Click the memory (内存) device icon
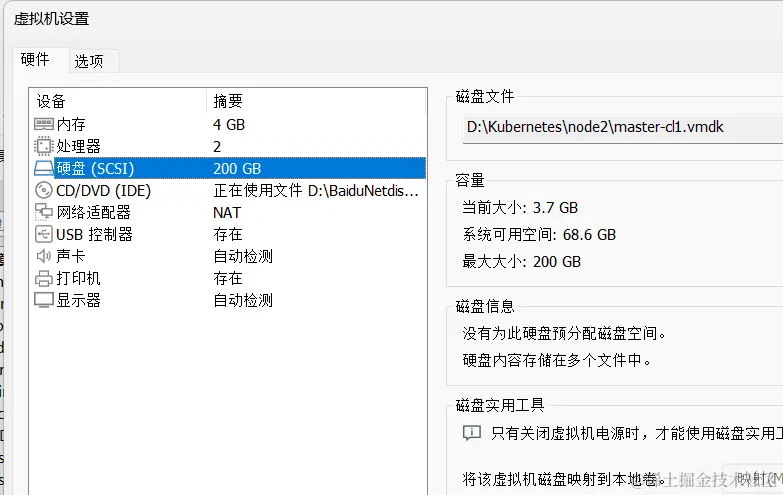783x495 pixels. click(x=43, y=124)
